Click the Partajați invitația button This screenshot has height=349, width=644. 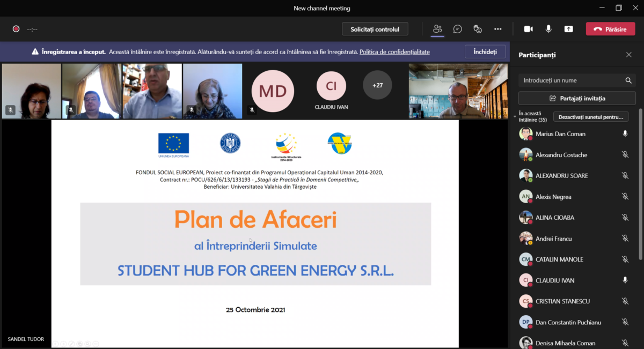tap(577, 98)
